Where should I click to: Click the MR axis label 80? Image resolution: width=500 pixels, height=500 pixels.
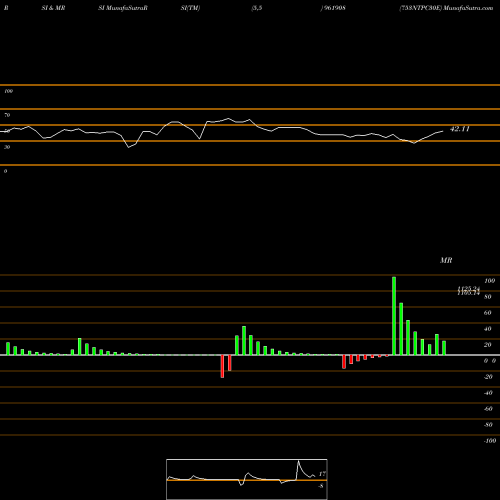pyautogui.click(x=488, y=297)
